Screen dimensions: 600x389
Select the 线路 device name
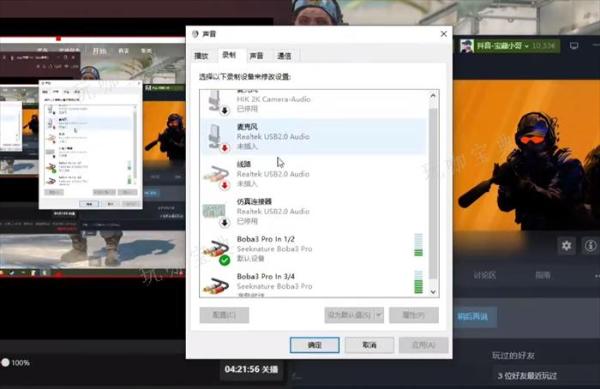(x=244, y=164)
